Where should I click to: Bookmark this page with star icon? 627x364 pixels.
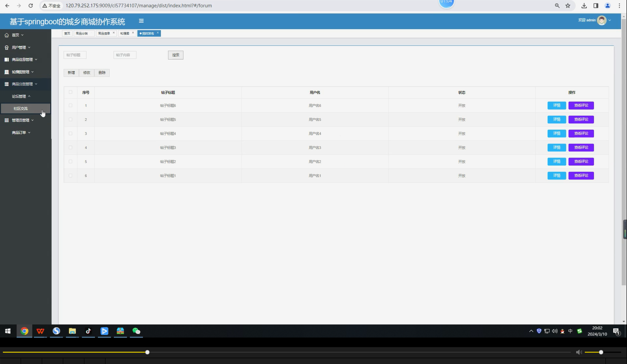(568, 6)
